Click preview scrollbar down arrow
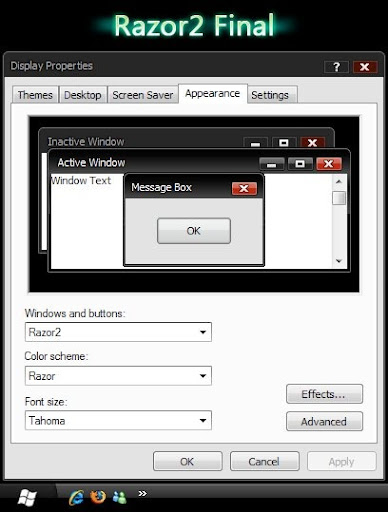Viewport: 388px width, 512px height. 339,261
